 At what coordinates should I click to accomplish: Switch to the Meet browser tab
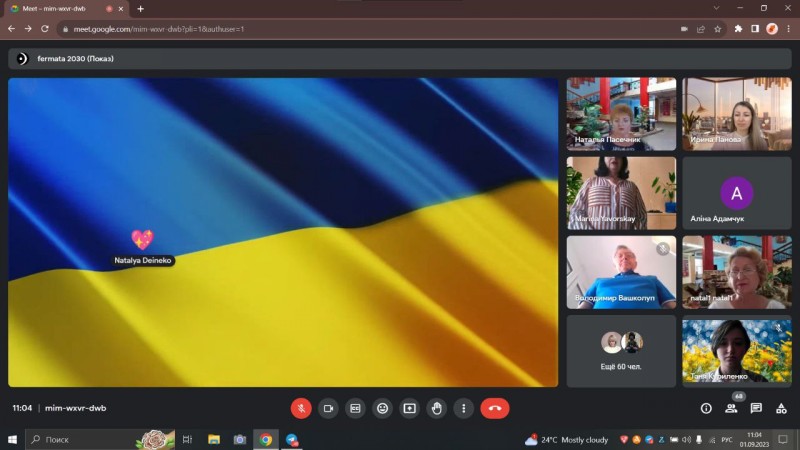coord(55,9)
